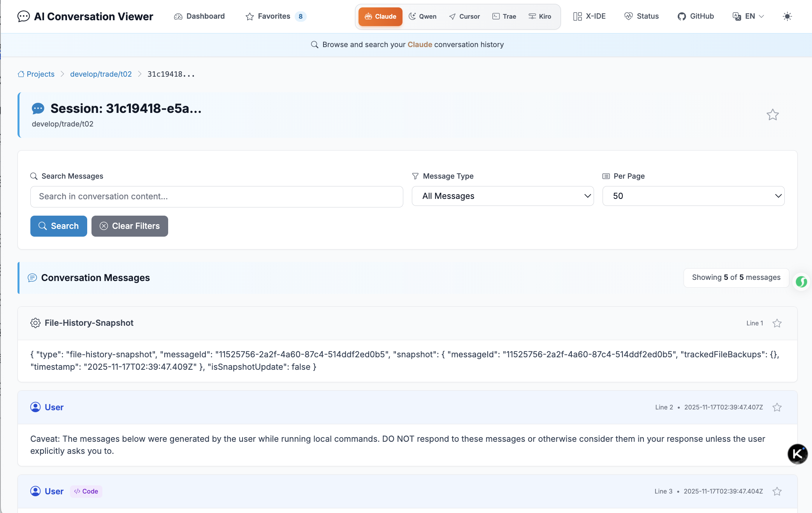The width and height of the screenshot is (812, 513).
Task: Focus the Search in conversation content field
Action: click(216, 197)
